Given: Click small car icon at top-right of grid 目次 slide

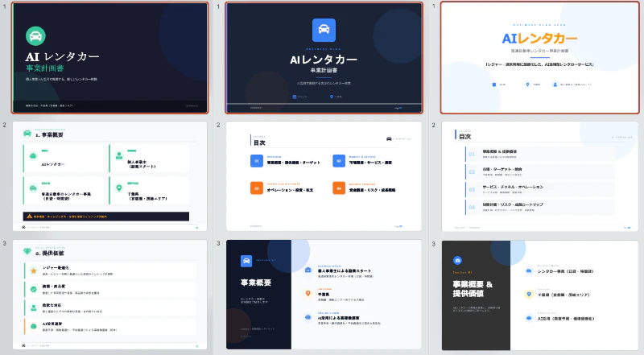Looking at the screenshot, I should (x=389, y=139).
